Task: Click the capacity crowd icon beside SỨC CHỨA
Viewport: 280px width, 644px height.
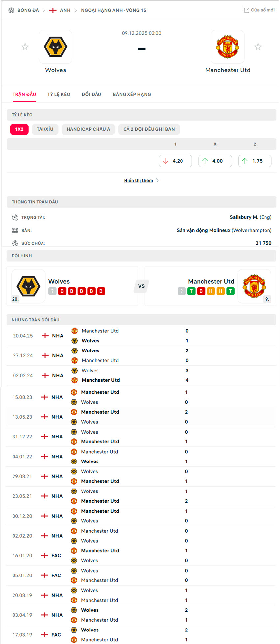Action: tap(14, 243)
